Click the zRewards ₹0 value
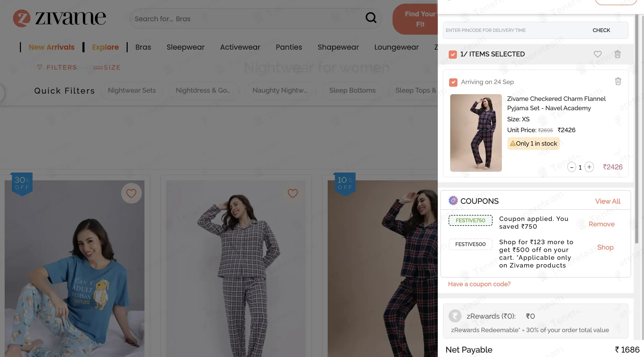644x357 pixels. (x=530, y=316)
